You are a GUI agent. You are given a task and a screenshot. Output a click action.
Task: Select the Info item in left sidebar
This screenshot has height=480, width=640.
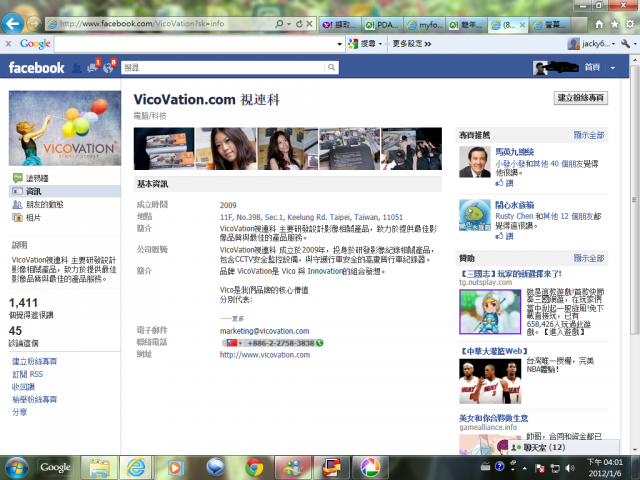pos(64,191)
